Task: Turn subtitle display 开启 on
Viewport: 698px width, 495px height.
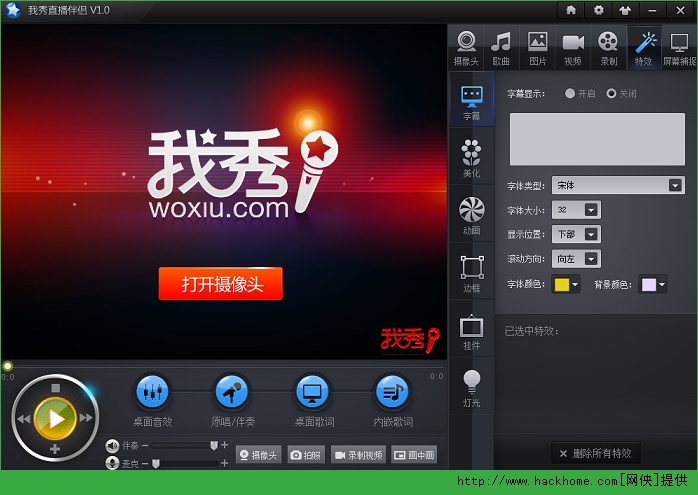Action: [x=570, y=93]
